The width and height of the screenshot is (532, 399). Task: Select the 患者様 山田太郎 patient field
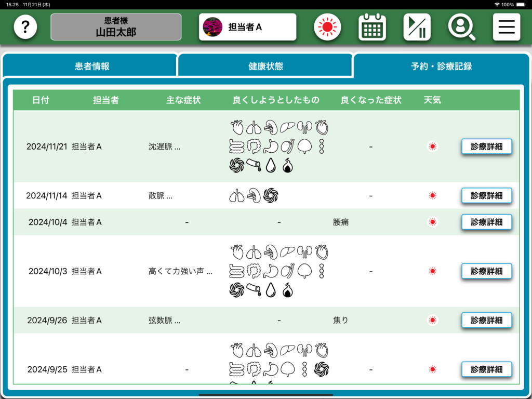coord(116,27)
